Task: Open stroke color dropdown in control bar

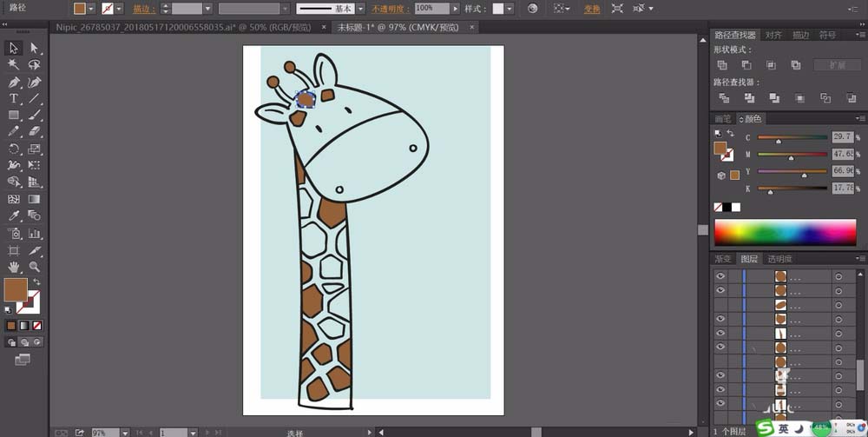Action: pyautogui.click(x=118, y=9)
